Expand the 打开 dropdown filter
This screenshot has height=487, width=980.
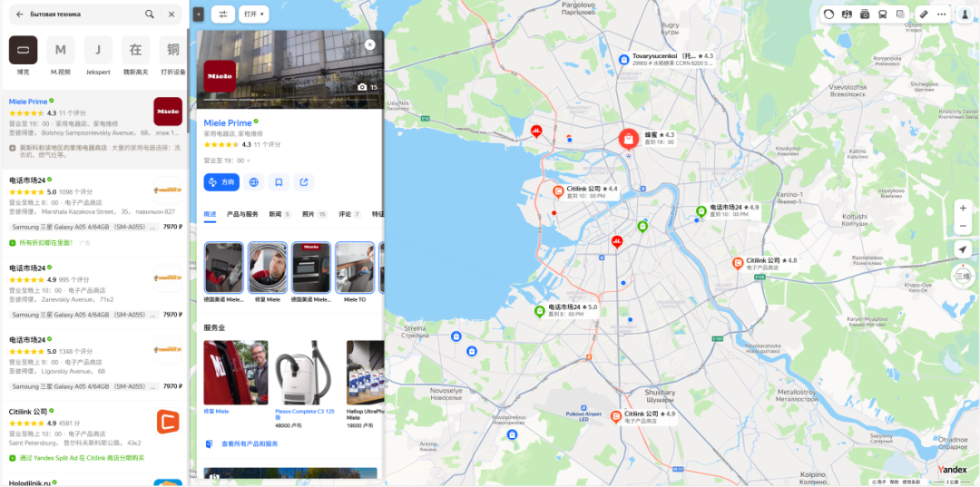tap(254, 14)
